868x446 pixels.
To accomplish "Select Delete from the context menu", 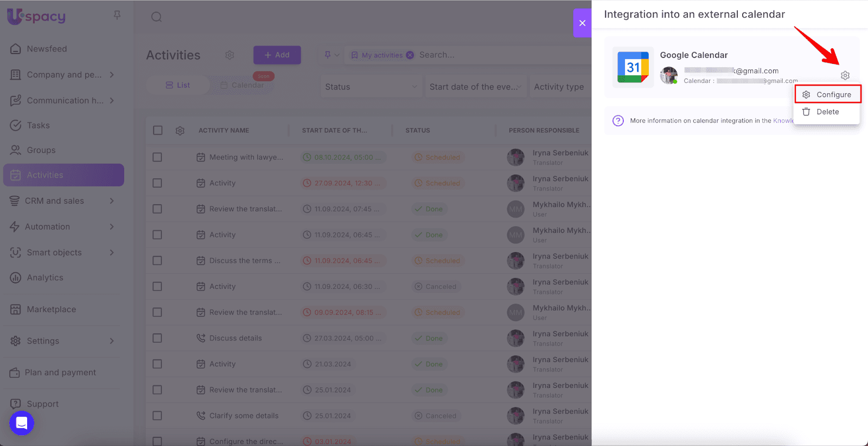I will pos(827,112).
